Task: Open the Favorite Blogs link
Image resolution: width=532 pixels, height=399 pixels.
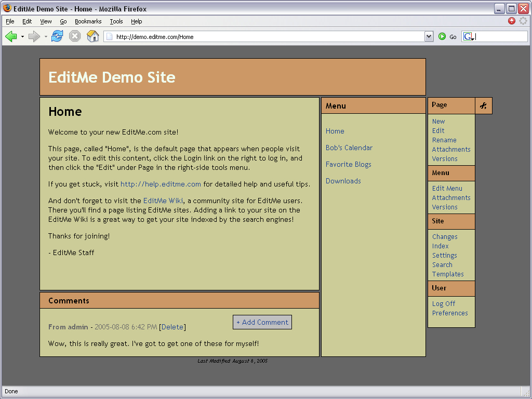Action: pyautogui.click(x=349, y=164)
